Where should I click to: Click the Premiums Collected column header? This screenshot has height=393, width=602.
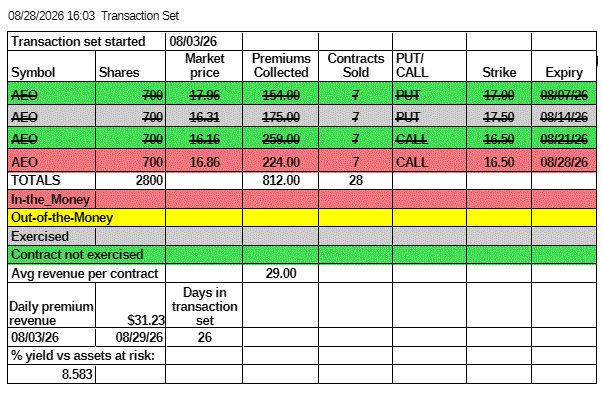click(281, 66)
